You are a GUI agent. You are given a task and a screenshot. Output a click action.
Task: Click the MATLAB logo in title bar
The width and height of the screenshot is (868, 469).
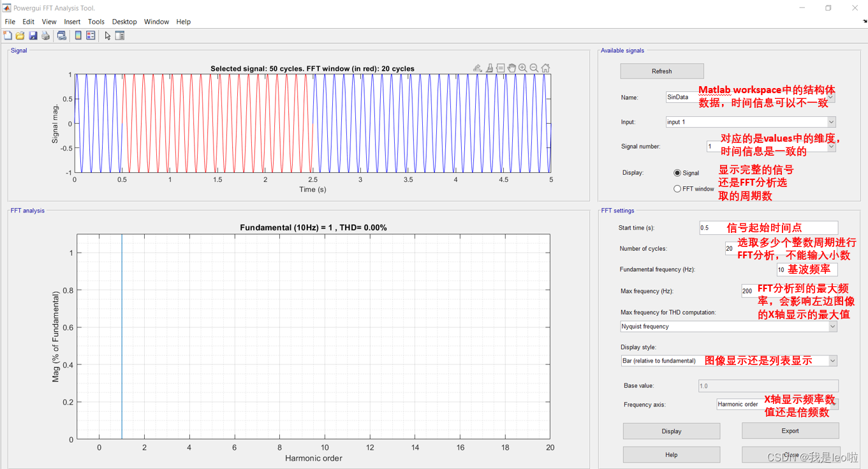[x=6, y=8]
